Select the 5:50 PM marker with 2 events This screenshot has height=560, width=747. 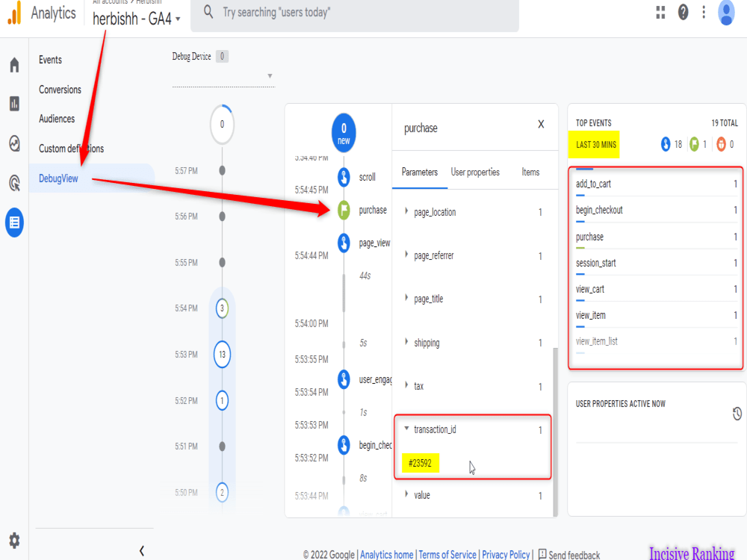pyautogui.click(x=222, y=492)
